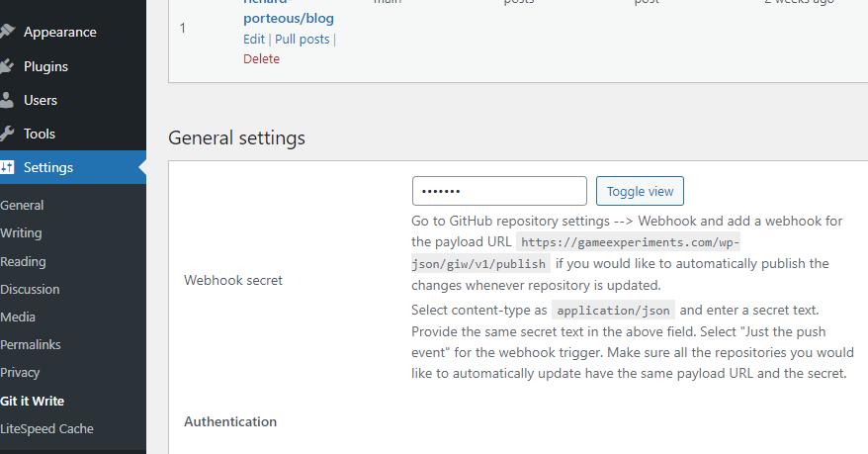Click Edit link for repository
Image resolution: width=868 pixels, height=454 pixels.
pos(254,40)
